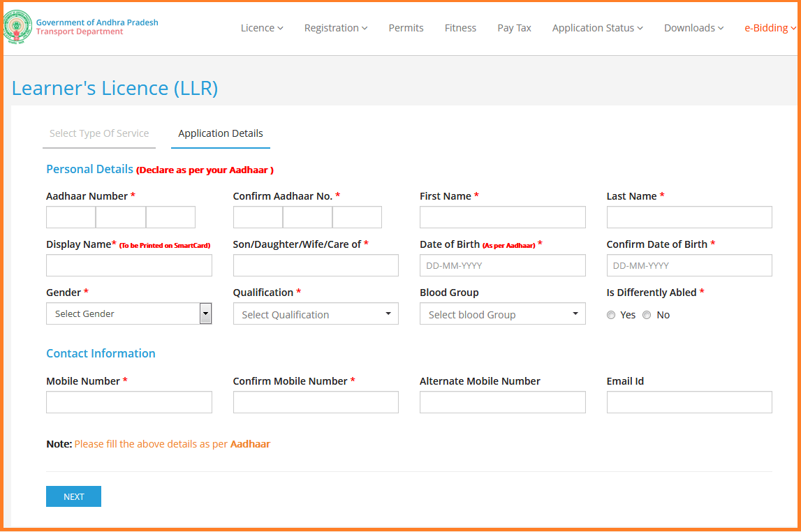Click the Contact Information section heading
This screenshot has height=532, width=801.
pyautogui.click(x=101, y=353)
